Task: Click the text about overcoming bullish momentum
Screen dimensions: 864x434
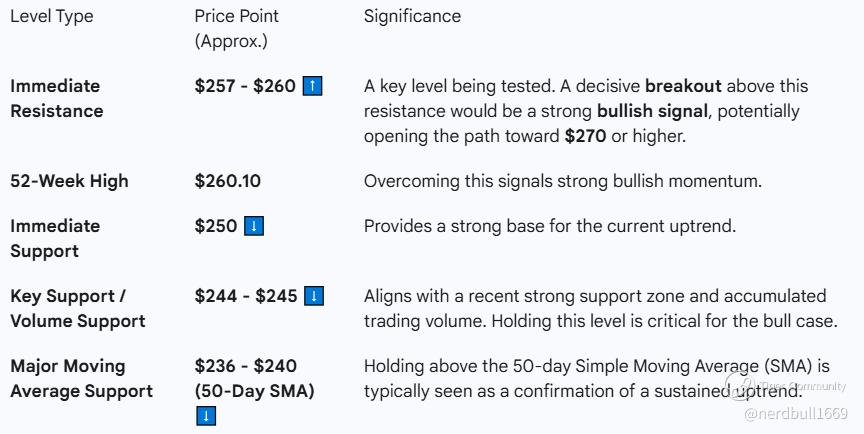Action: click(x=562, y=181)
